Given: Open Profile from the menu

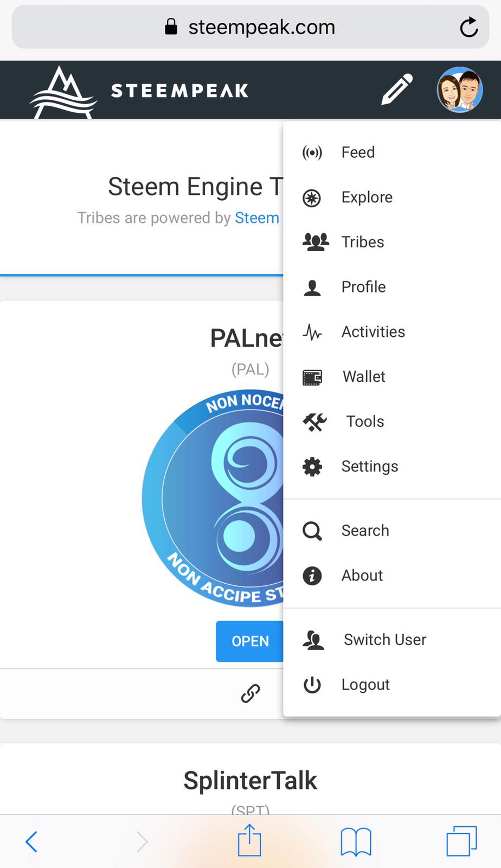Looking at the screenshot, I should (363, 287).
